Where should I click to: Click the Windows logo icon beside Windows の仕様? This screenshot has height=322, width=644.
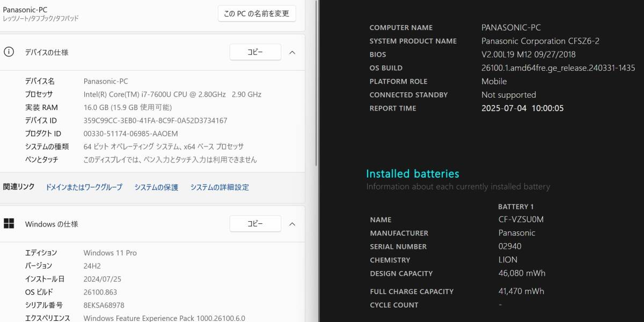tap(9, 224)
